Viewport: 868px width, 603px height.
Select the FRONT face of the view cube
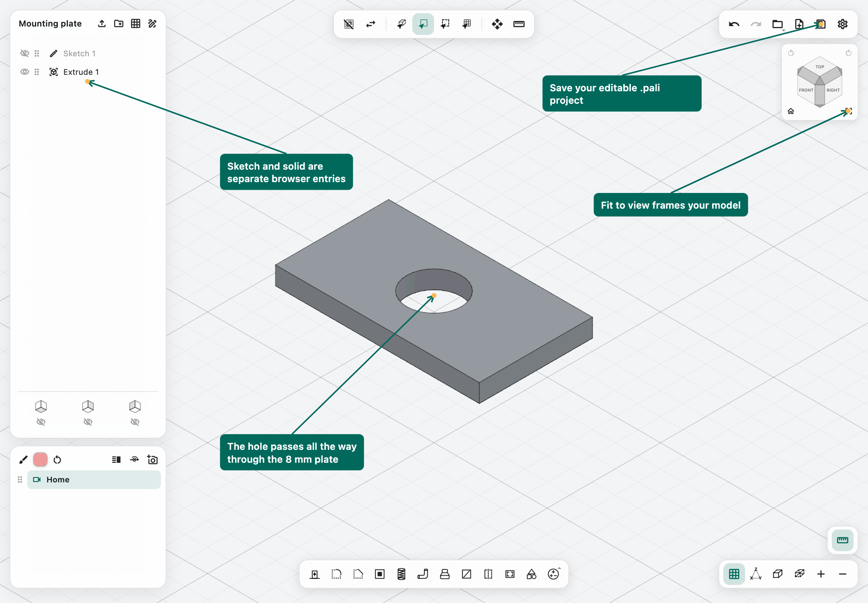click(x=806, y=90)
